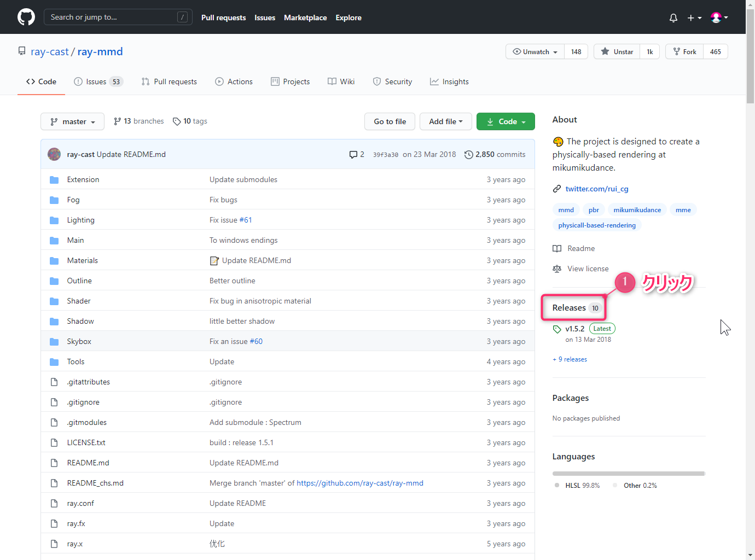View the 1k stargazers count
The height and width of the screenshot is (560, 755).
pyautogui.click(x=650, y=51)
